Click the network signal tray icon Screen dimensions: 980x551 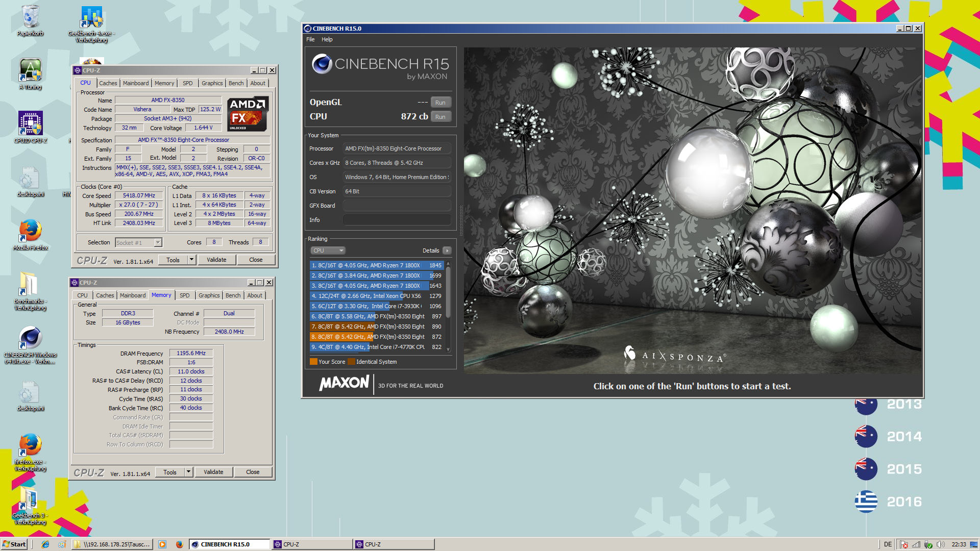coord(916,544)
